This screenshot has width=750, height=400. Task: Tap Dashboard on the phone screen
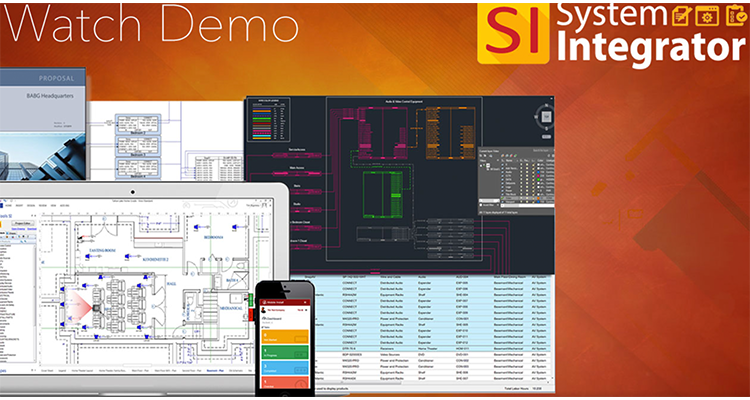272,319
